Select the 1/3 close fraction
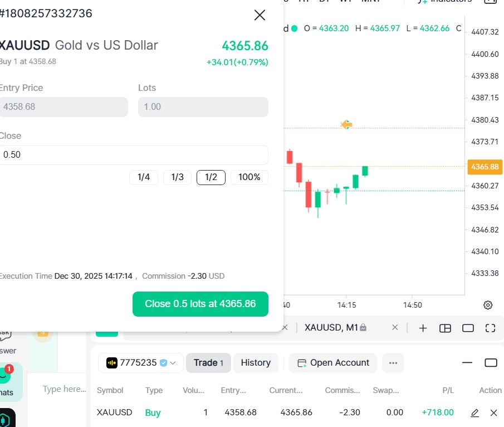 (x=177, y=177)
